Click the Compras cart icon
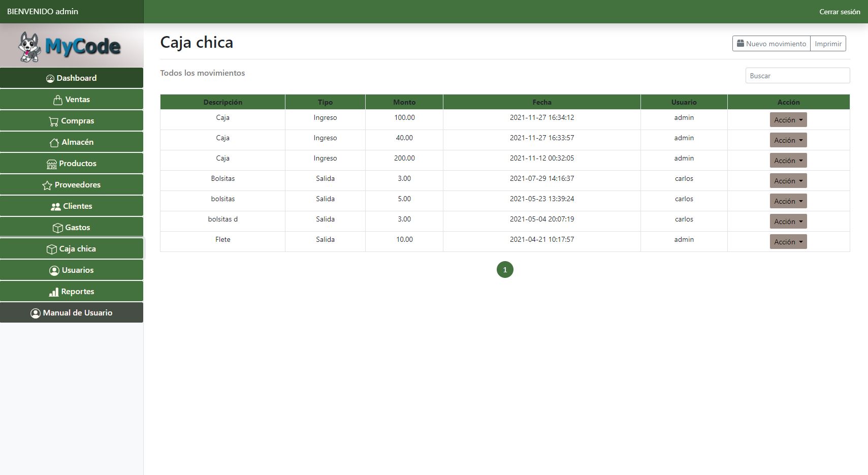Image resolution: width=868 pixels, height=475 pixels. [53, 121]
